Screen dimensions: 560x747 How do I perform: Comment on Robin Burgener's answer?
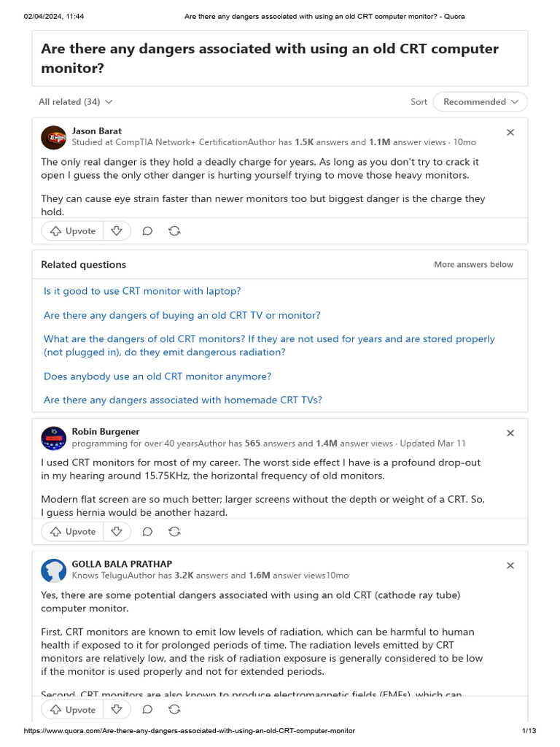(x=147, y=532)
